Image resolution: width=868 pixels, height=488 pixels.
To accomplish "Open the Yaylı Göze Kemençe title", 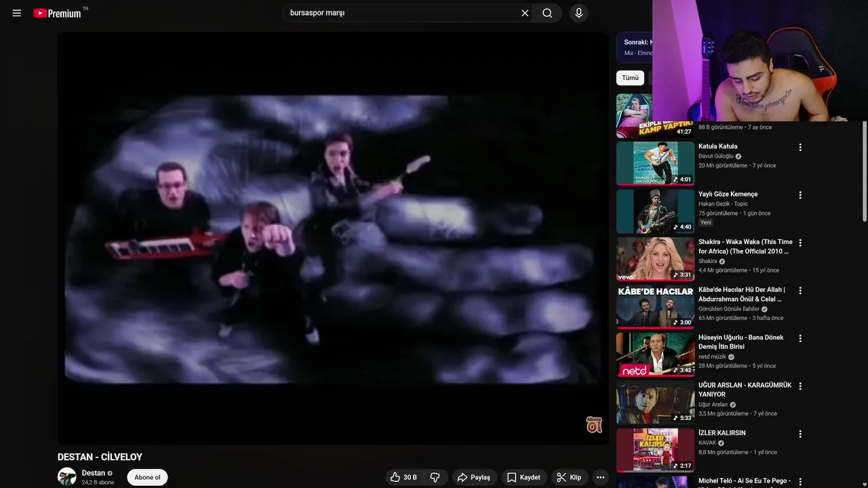I will 728,195.
